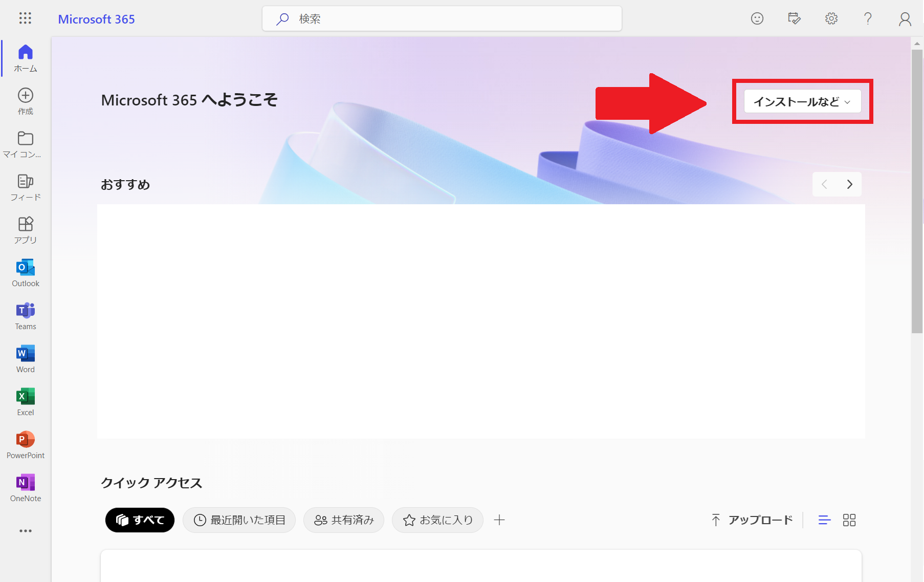Launch Outlook from the sidebar
The height and width of the screenshot is (582, 924).
[26, 273]
